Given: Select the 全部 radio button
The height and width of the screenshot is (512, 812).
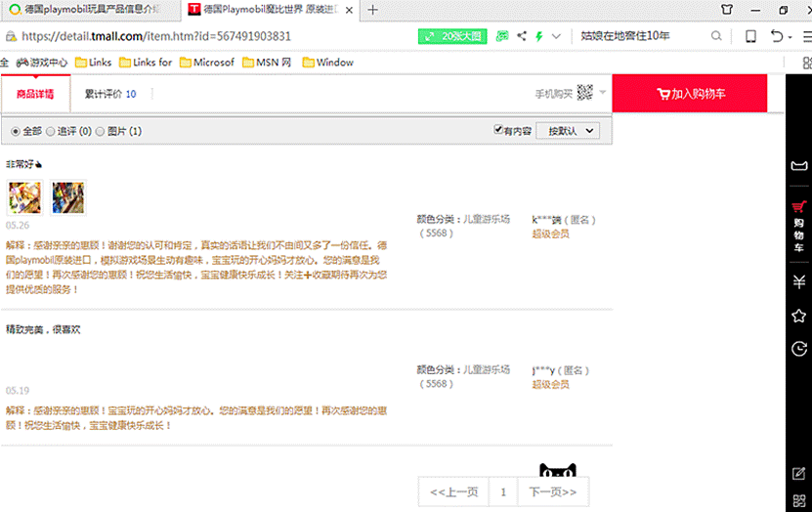Looking at the screenshot, I should 15,131.
